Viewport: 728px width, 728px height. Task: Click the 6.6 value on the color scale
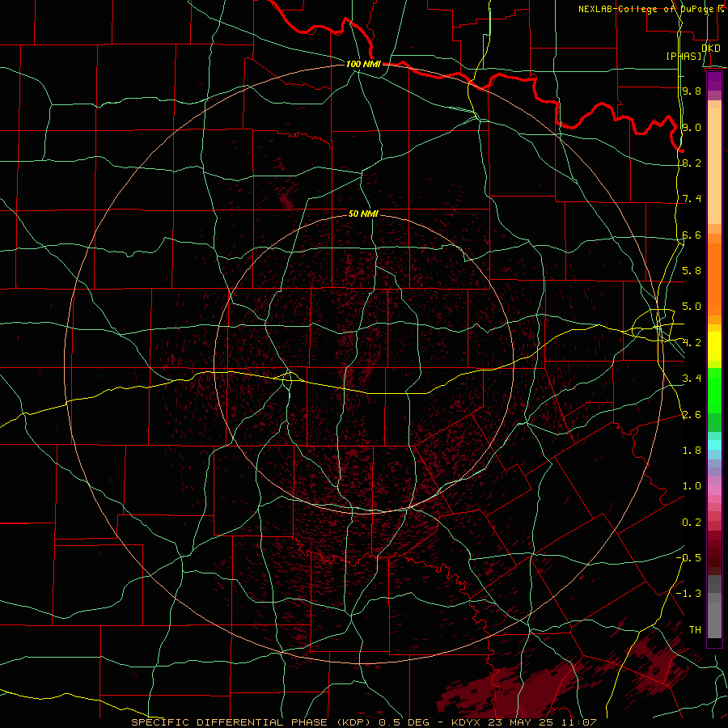click(692, 235)
